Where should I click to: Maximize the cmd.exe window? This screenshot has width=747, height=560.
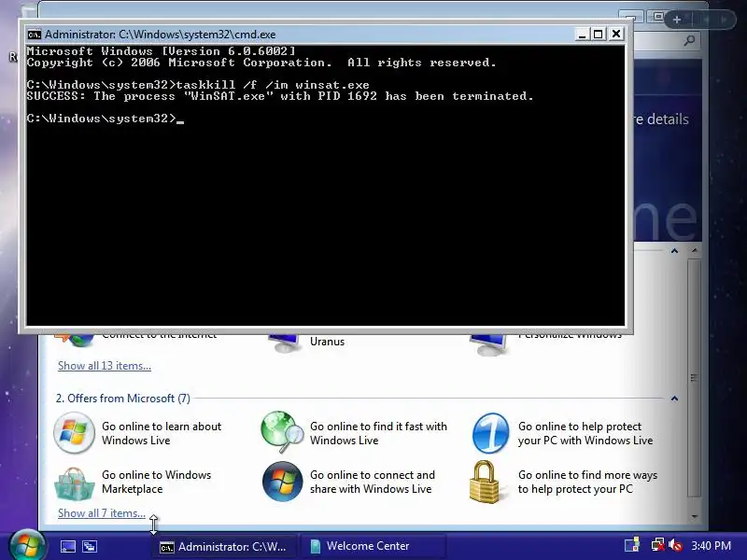coord(599,35)
